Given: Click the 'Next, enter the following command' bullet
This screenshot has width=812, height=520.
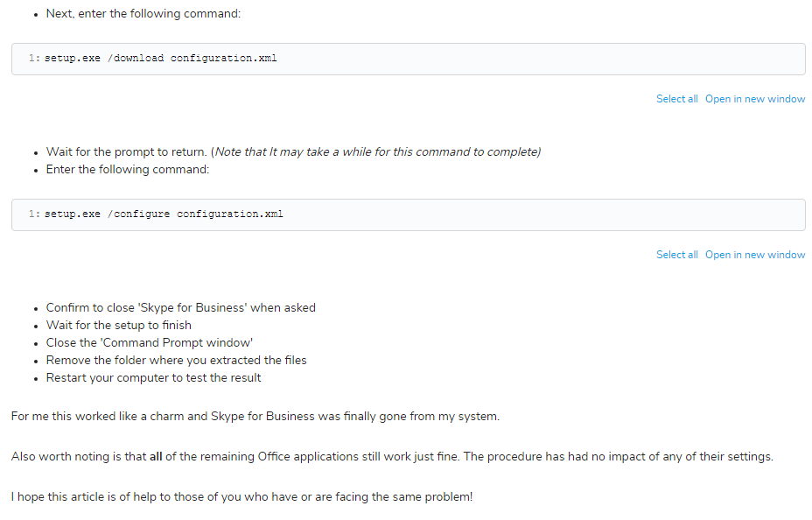Looking at the screenshot, I should pos(143,13).
